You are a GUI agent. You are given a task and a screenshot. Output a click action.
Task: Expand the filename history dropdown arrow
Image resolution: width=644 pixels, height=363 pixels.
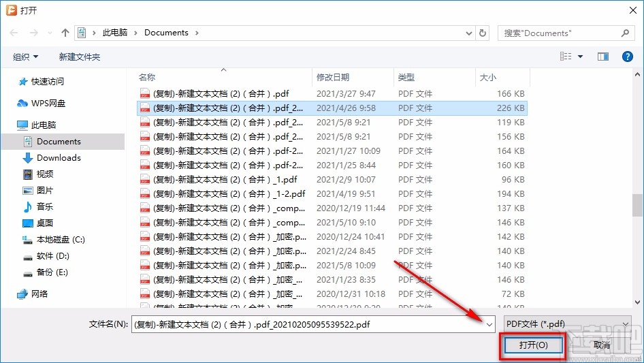[x=489, y=325]
